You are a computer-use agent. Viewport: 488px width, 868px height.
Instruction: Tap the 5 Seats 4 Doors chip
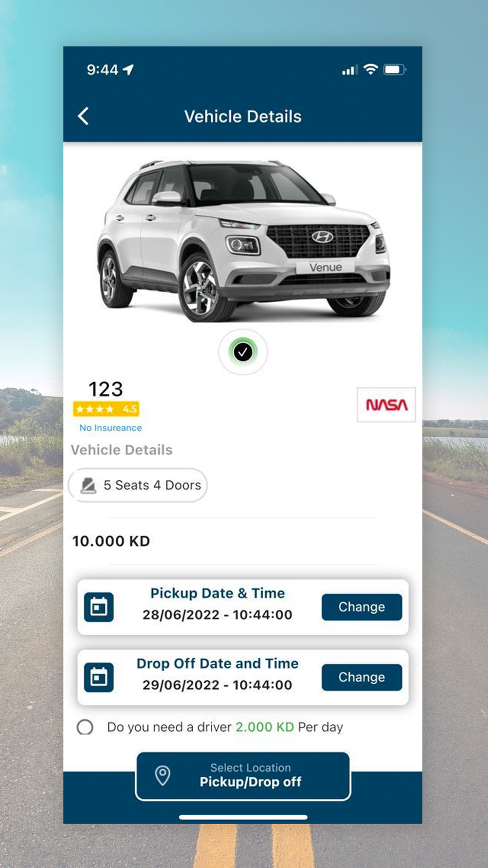coord(138,485)
